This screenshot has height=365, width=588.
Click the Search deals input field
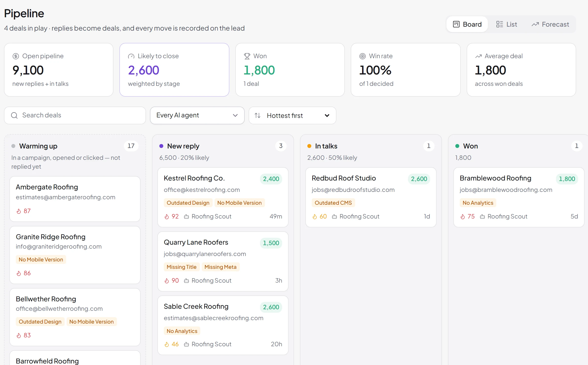pos(75,115)
